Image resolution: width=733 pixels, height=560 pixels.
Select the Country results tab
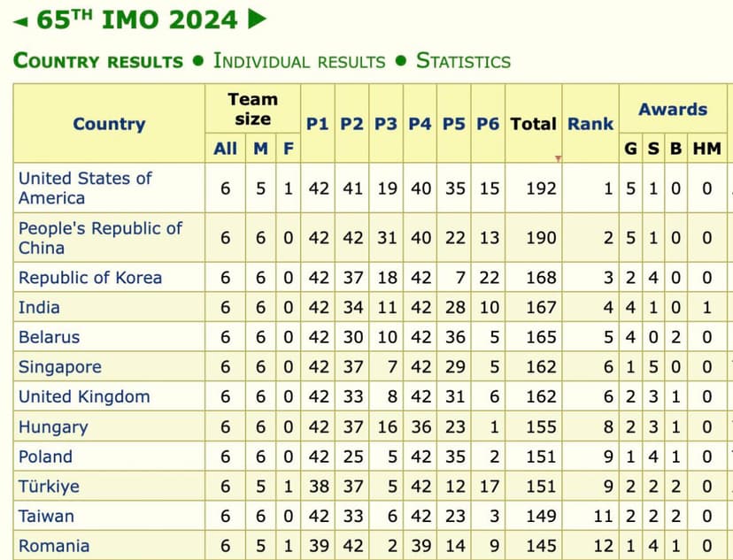pos(97,61)
